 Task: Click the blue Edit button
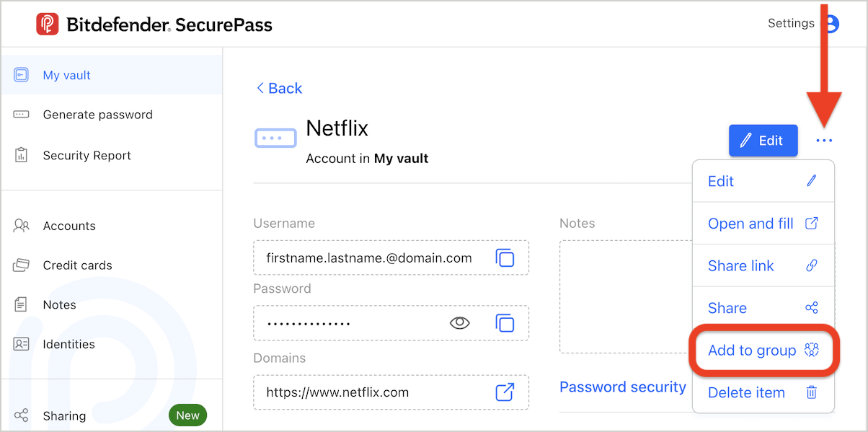763,141
